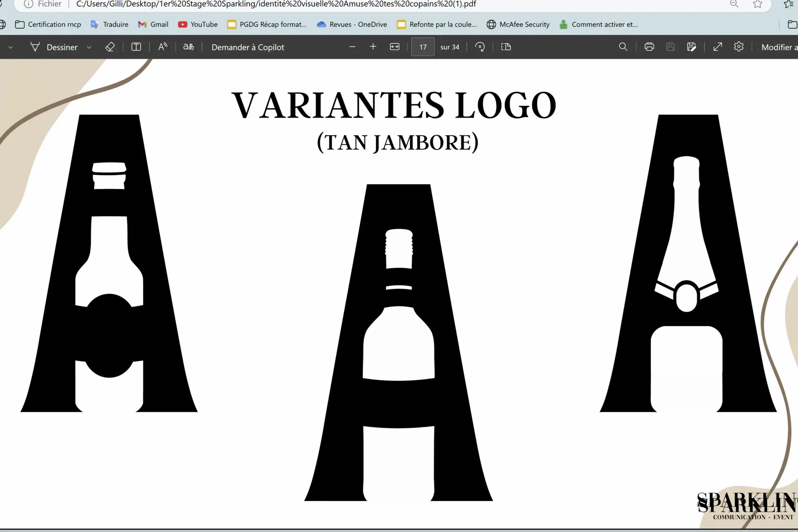Open the Gmail bookmark
The width and height of the screenshot is (798, 532).
[153, 25]
